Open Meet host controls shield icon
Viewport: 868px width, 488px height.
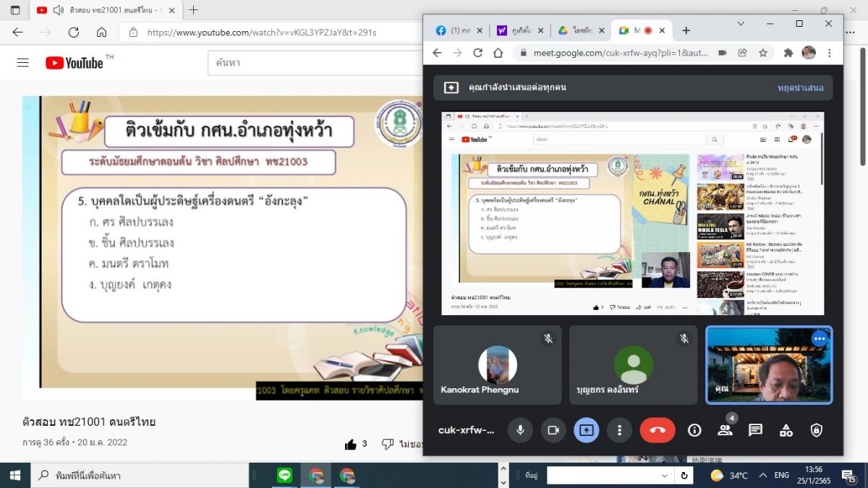coord(817,430)
